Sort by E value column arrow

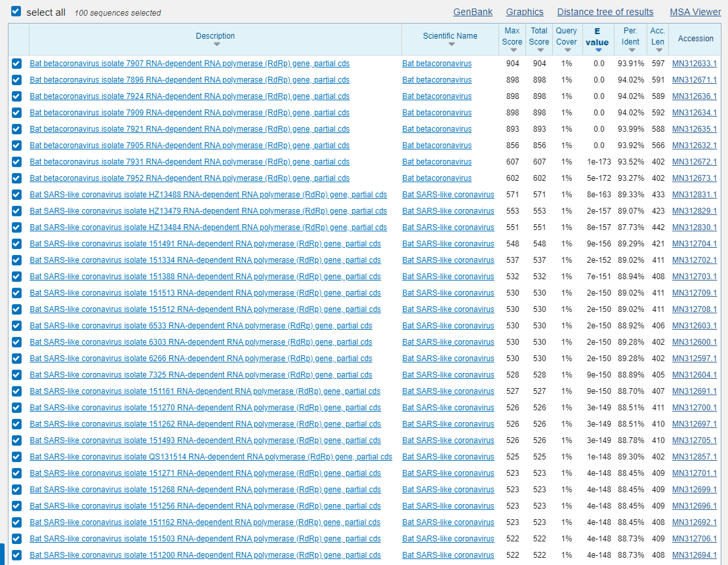point(598,50)
